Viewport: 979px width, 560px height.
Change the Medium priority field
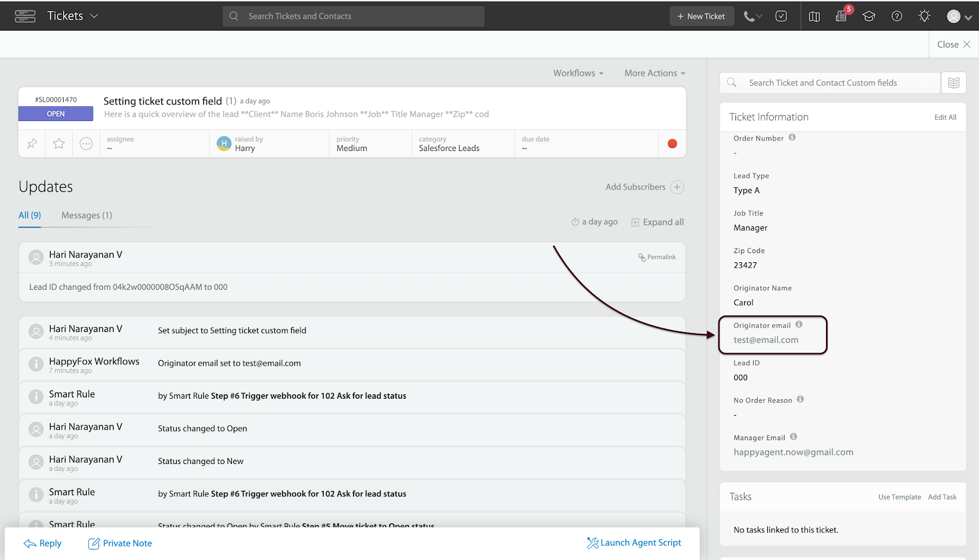coord(370,144)
